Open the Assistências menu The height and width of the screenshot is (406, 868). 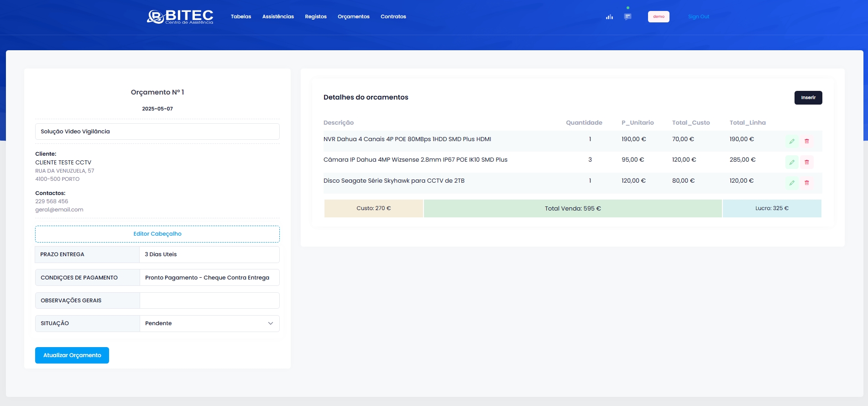click(x=278, y=17)
